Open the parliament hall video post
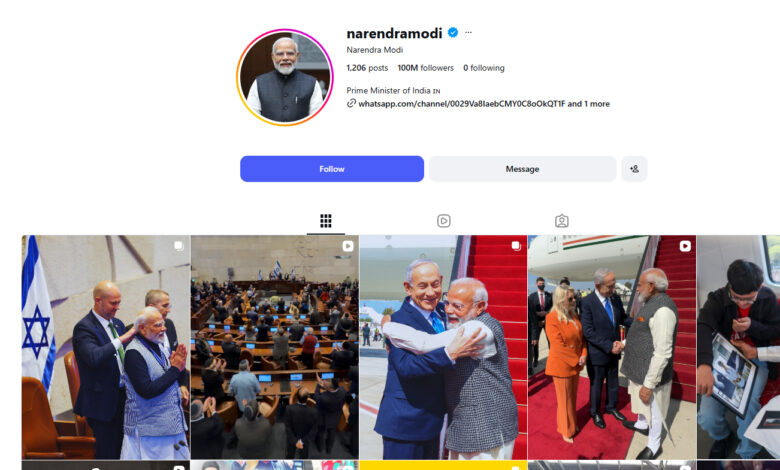 point(275,347)
